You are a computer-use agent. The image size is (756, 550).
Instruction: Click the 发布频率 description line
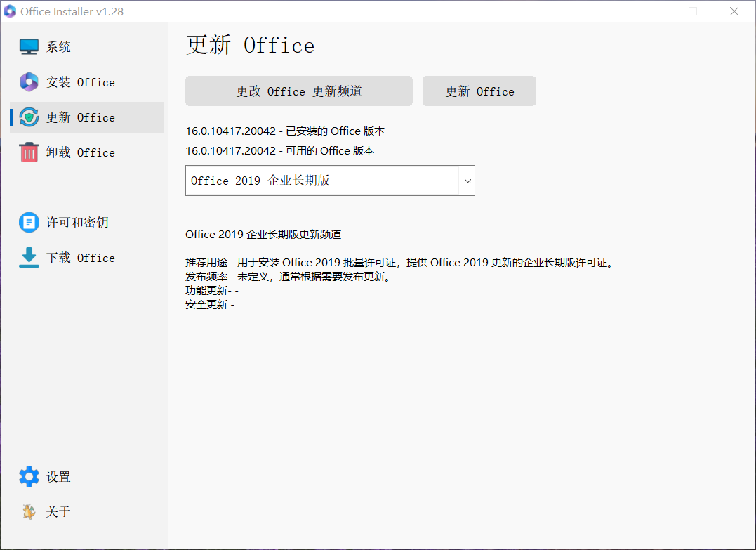[x=289, y=277]
